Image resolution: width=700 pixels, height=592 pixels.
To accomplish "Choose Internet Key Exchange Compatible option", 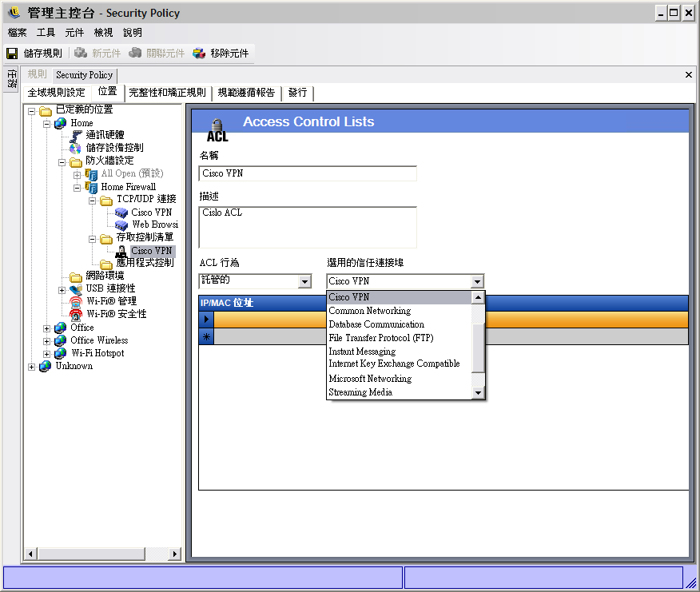I will (399, 364).
